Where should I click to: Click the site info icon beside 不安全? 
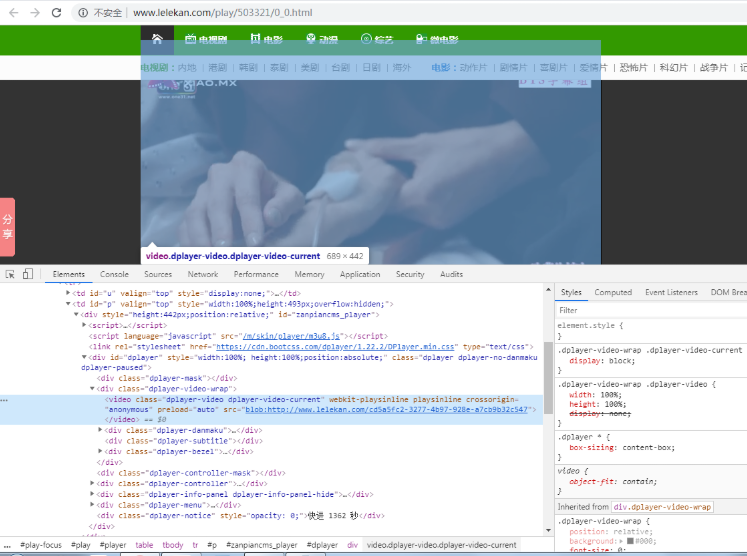tap(83, 13)
